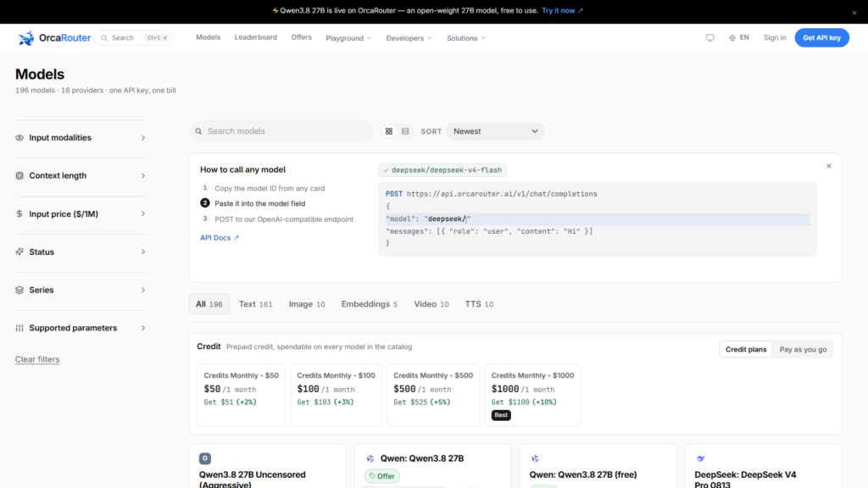
Task: Expand the Context length filter
Action: pyautogui.click(x=81, y=175)
